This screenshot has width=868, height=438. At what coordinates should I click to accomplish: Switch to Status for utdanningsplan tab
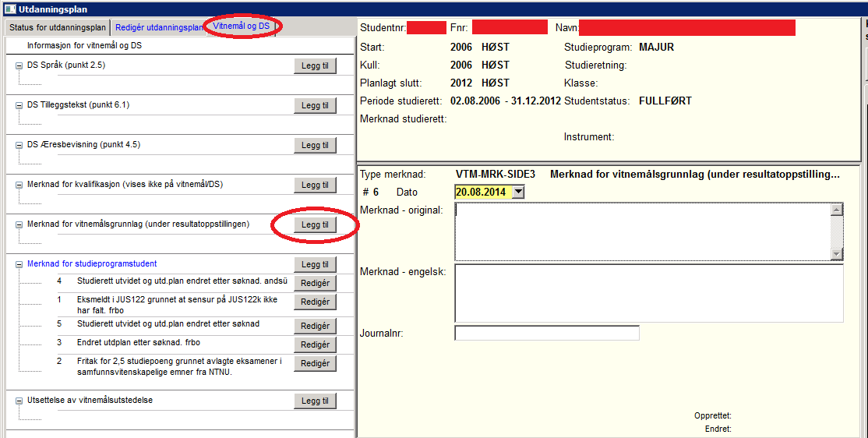[57, 27]
